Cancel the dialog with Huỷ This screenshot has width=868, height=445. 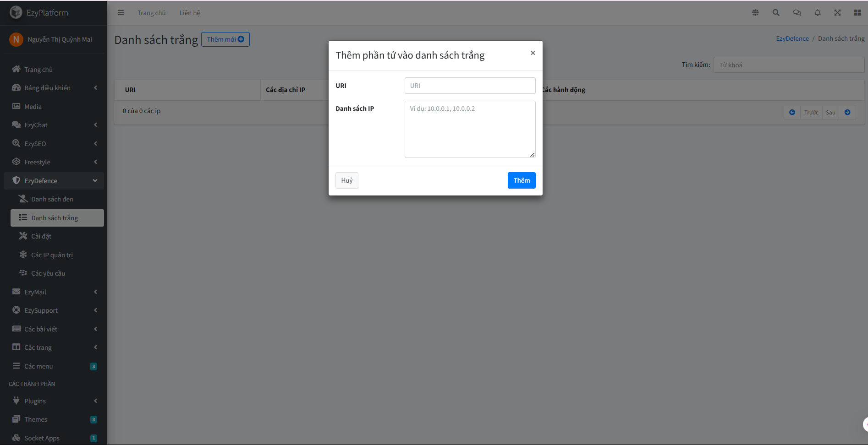click(346, 180)
